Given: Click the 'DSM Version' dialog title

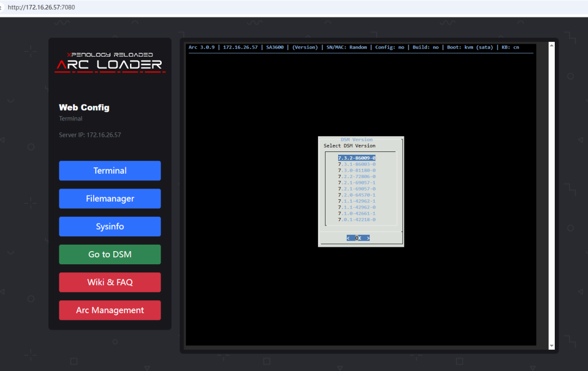Looking at the screenshot, I should 357,139.
